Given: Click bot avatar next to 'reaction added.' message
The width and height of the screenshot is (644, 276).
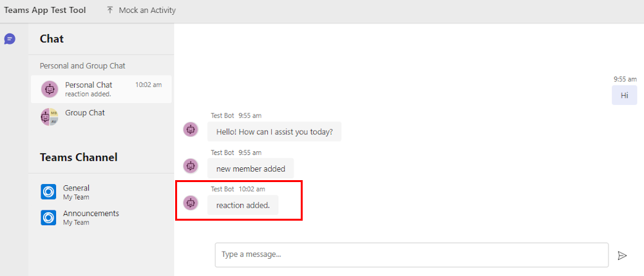Looking at the screenshot, I should pyautogui.click(x=191, y=203).
